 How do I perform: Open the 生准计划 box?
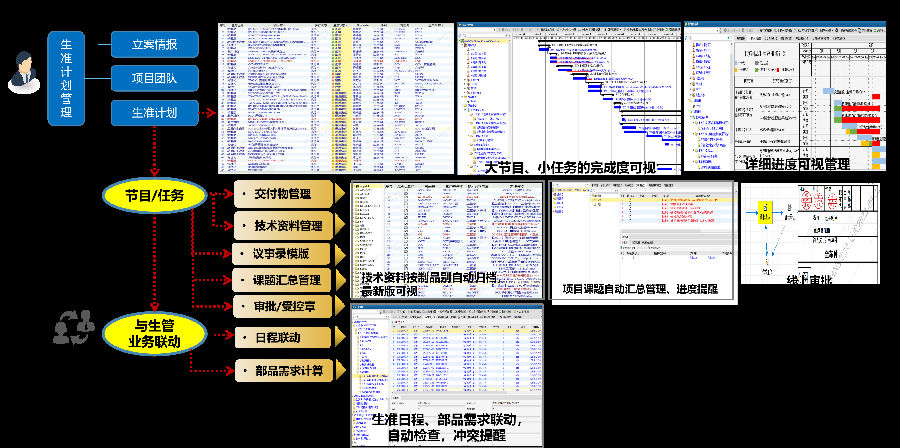click(154, 112)
